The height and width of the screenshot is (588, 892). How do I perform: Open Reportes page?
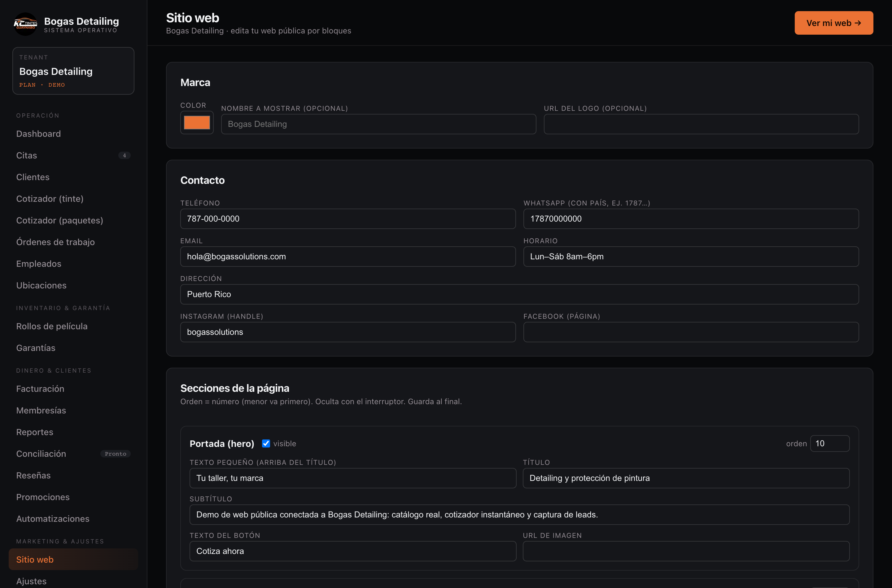pos(73,432)
